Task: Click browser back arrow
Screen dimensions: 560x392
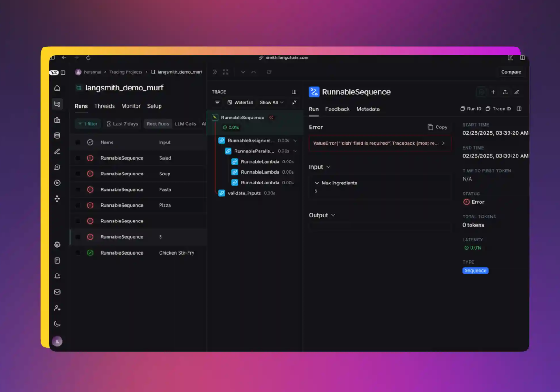Action: point(64,57)
